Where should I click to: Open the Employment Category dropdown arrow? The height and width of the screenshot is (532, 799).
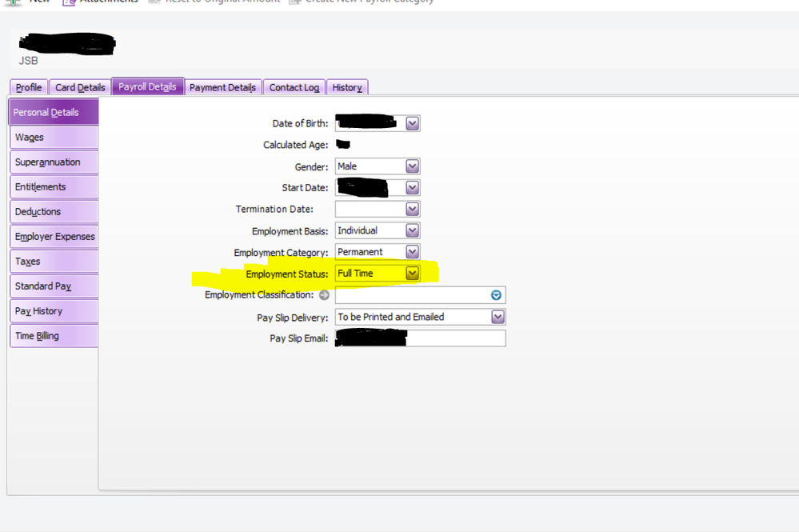pyautogui.click(x=412, y=252)
